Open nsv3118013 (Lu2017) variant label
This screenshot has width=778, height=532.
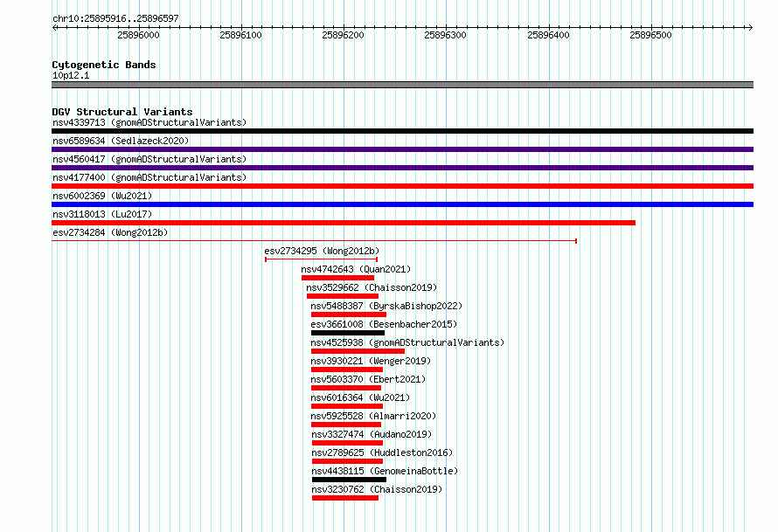point(102,214)
